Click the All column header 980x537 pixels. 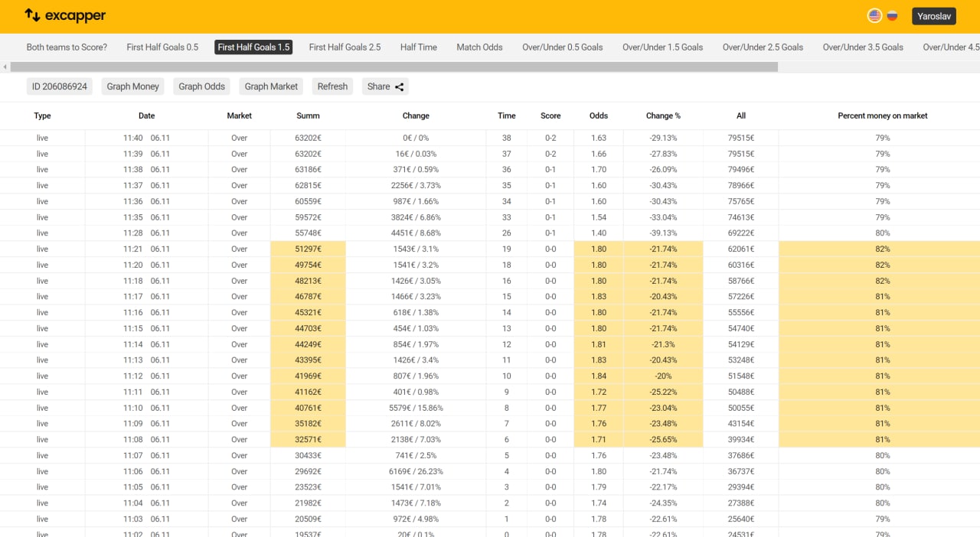coord(740,116)
